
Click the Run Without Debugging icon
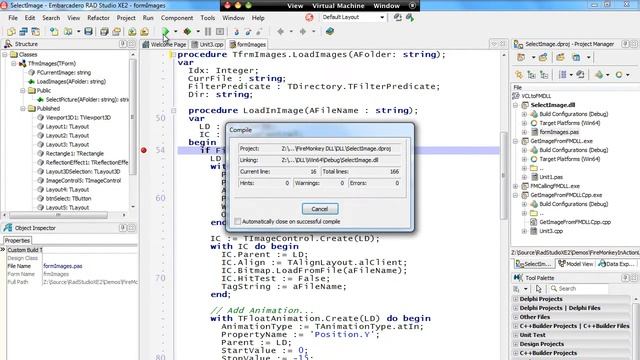tap(187, 31)
